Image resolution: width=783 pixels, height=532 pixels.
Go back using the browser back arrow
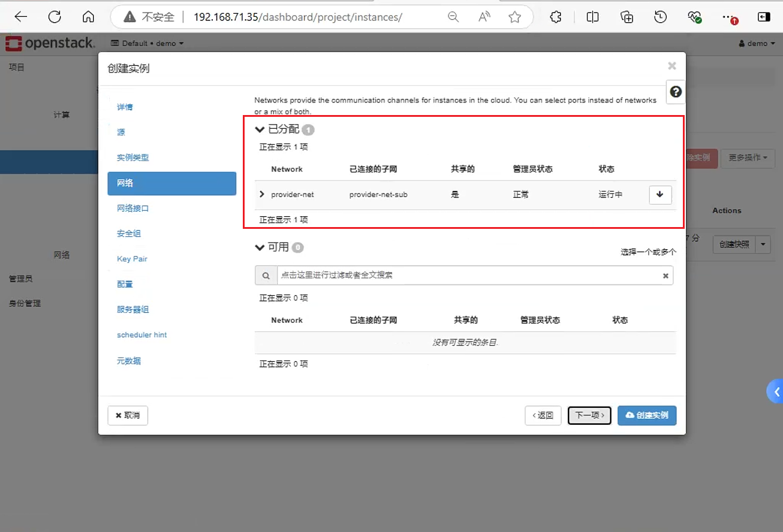[21, 17]
